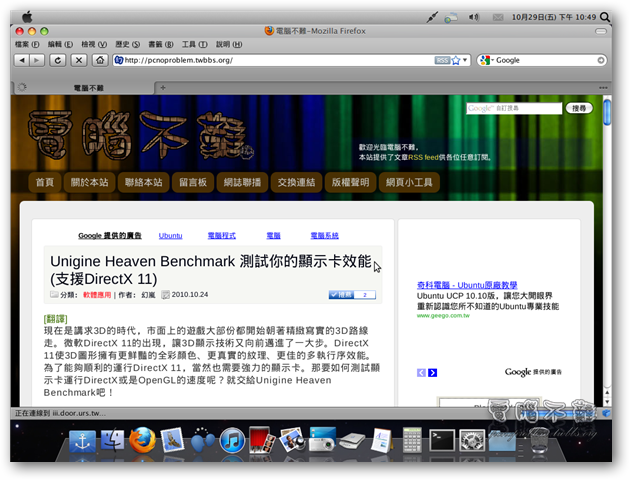Launch Terminal from the dock
The image size is (630, 480).
point(441,440)
